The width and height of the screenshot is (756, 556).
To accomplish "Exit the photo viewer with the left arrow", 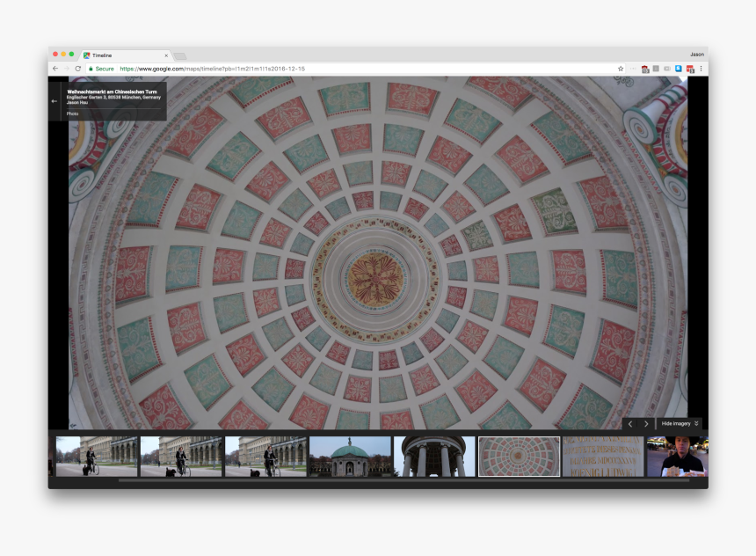I will (x=55, y=101).
